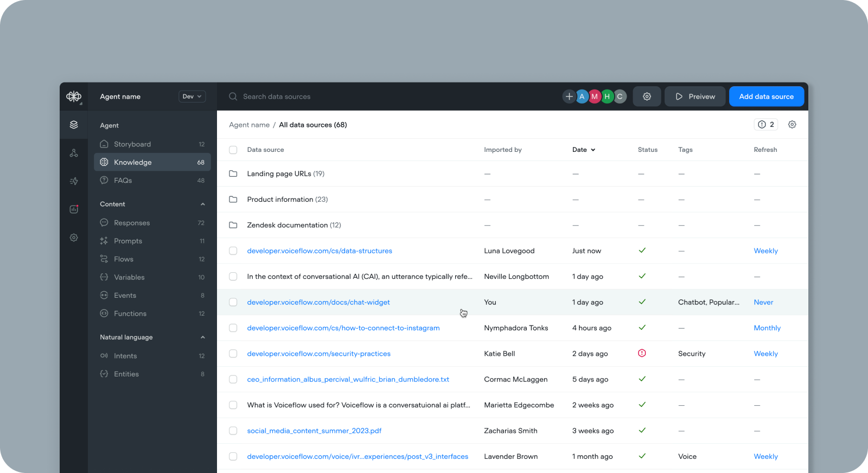
Task: Open the lightning publish icon in rail
Action: (x=74, y=181)
